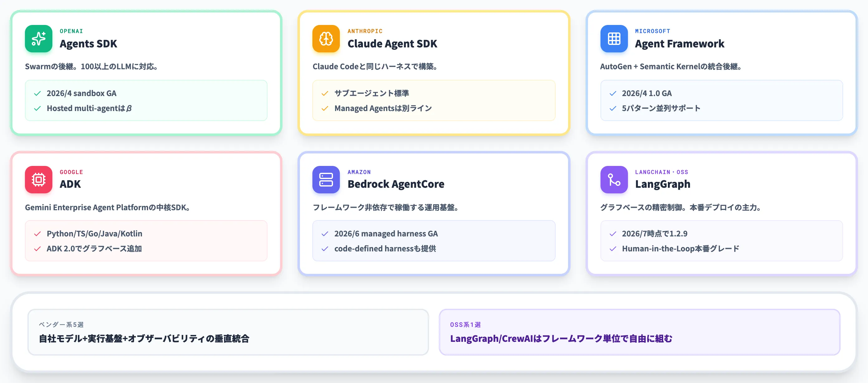Click the description 'フレームワーク非依存で稼働する運用基盤。'
This screenshot has width=868, height=383.
click(386, 207)
